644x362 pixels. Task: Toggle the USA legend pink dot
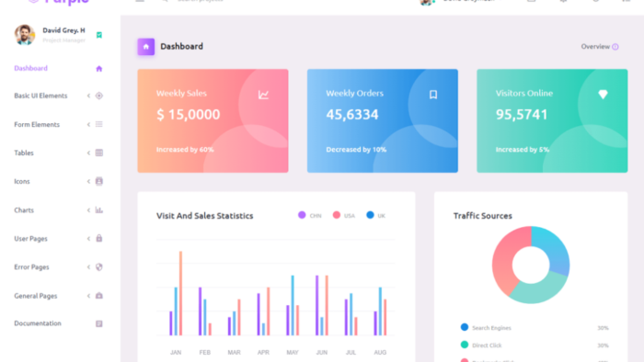337,215
